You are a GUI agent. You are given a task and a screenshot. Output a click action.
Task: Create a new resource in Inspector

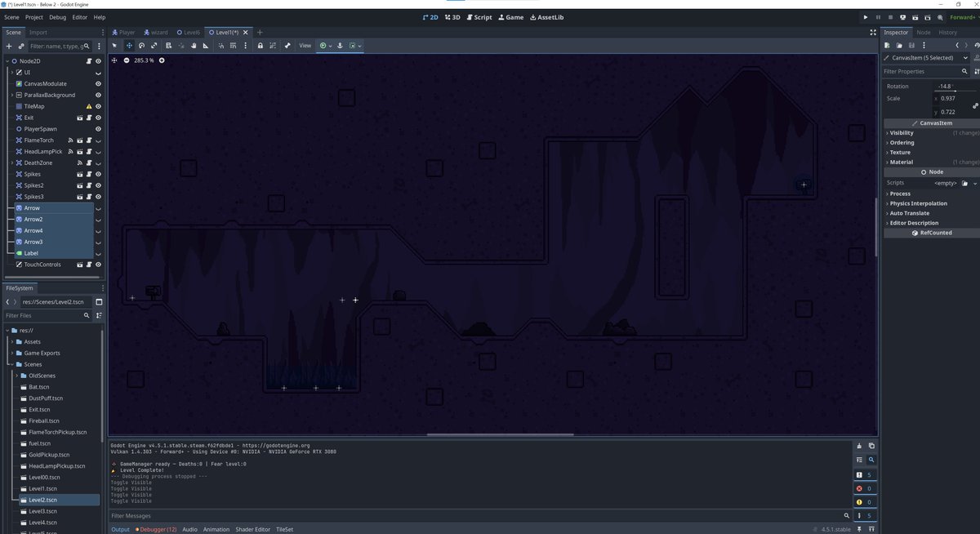(x=889, y=46)
